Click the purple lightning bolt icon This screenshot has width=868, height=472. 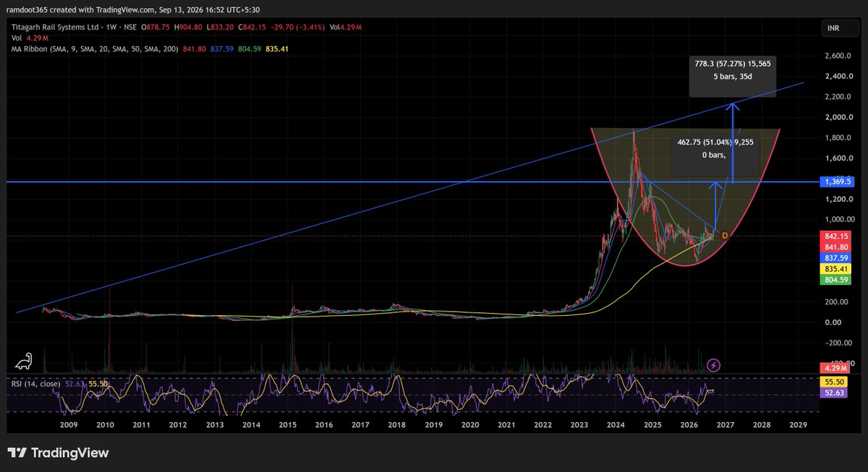click(714, 366)
